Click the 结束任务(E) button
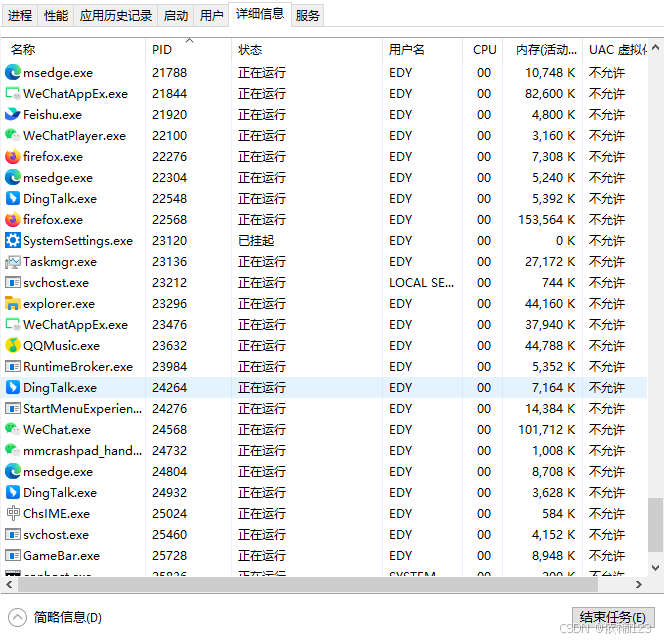This screenshot has height=642, width=664. (613, 617)
